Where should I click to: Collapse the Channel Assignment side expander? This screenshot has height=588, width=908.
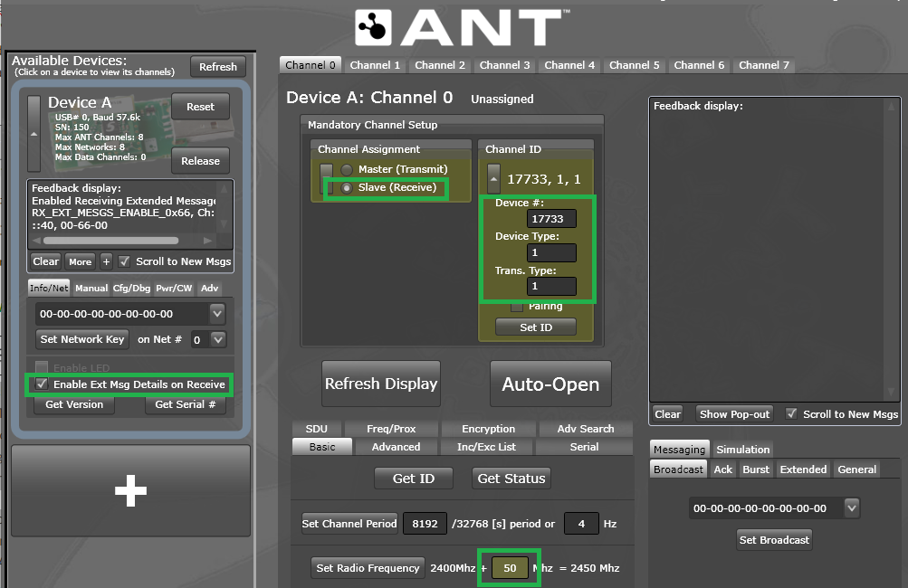click(x=327, y=177)
